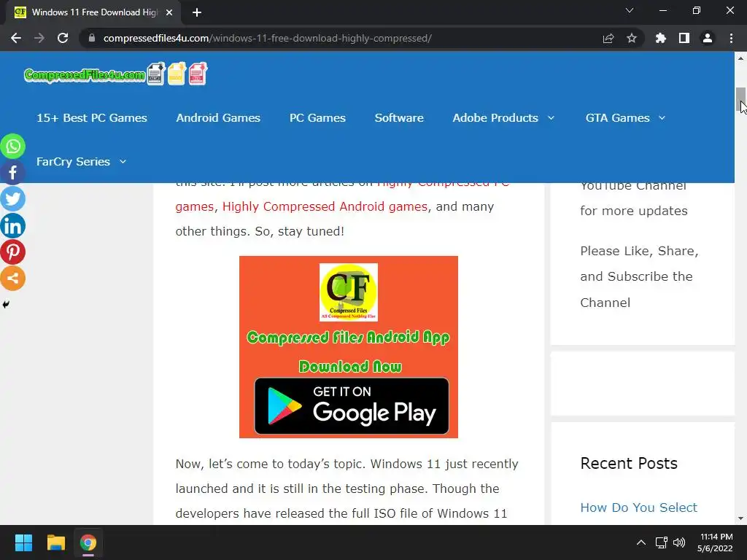Show hidden system tray icons chevron

point(641,542)
